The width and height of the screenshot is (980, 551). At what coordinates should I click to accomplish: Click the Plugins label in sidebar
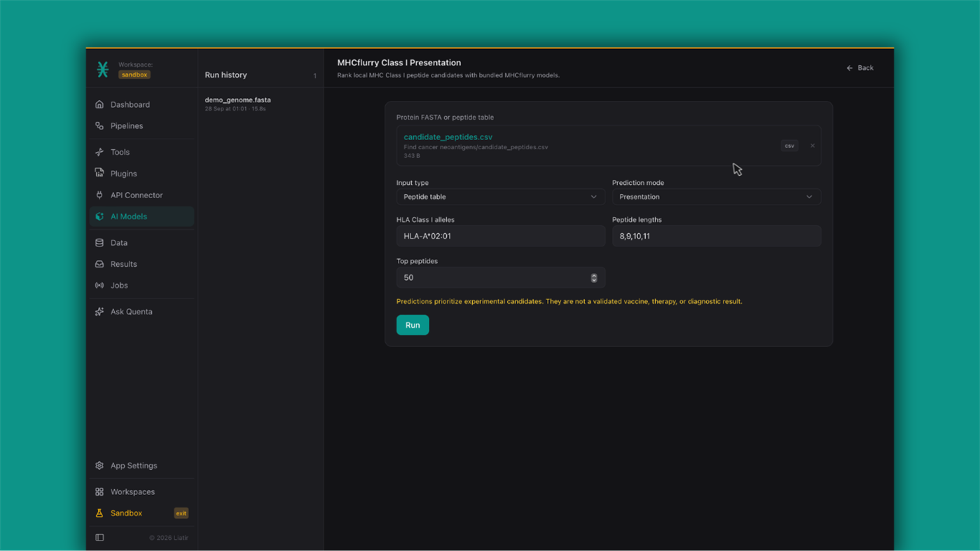(x=124, y=174)
